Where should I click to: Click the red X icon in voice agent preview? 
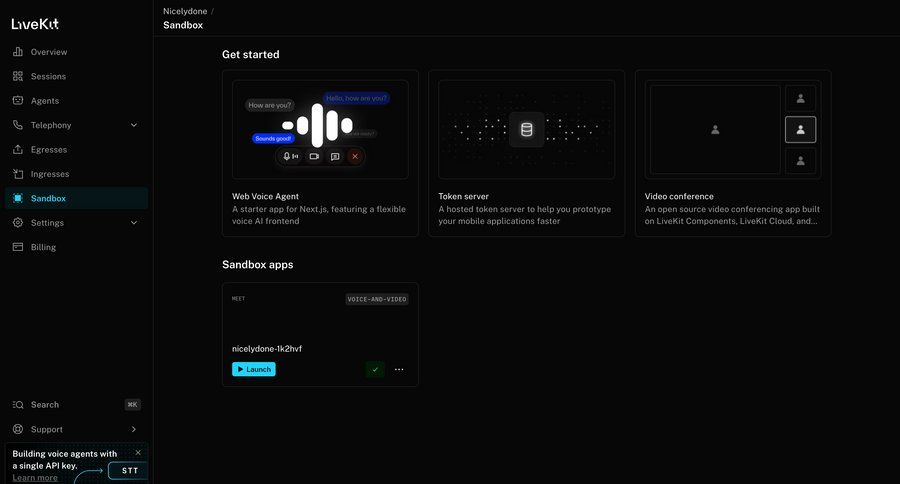coord(355,156)
